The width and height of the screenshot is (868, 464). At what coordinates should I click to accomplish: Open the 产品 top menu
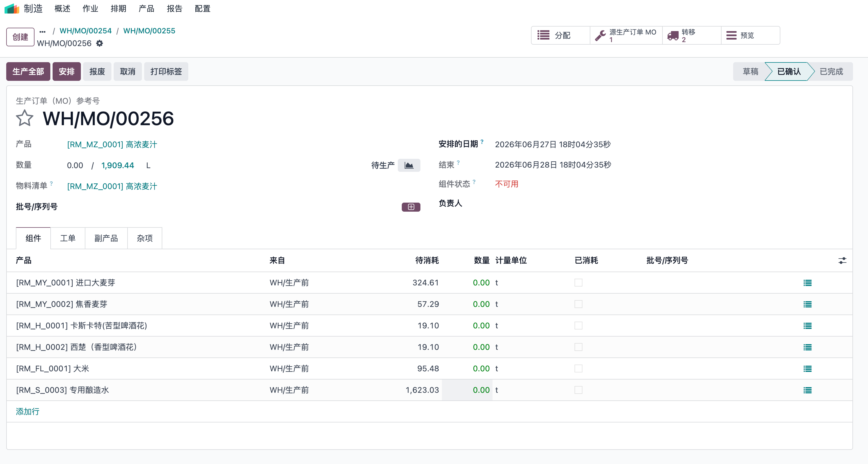(x=146, y=8)
